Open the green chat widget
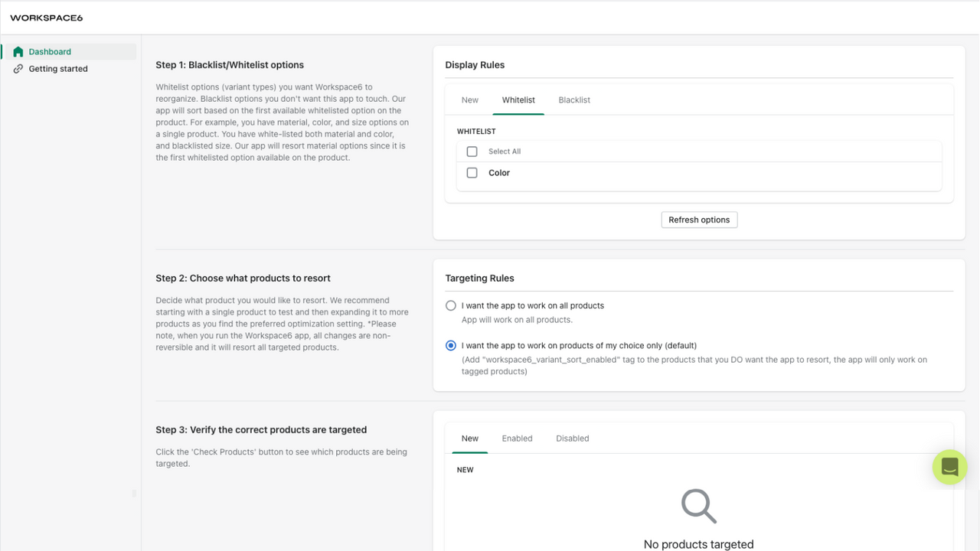The image size is (980, 551). tap(949, 467)
